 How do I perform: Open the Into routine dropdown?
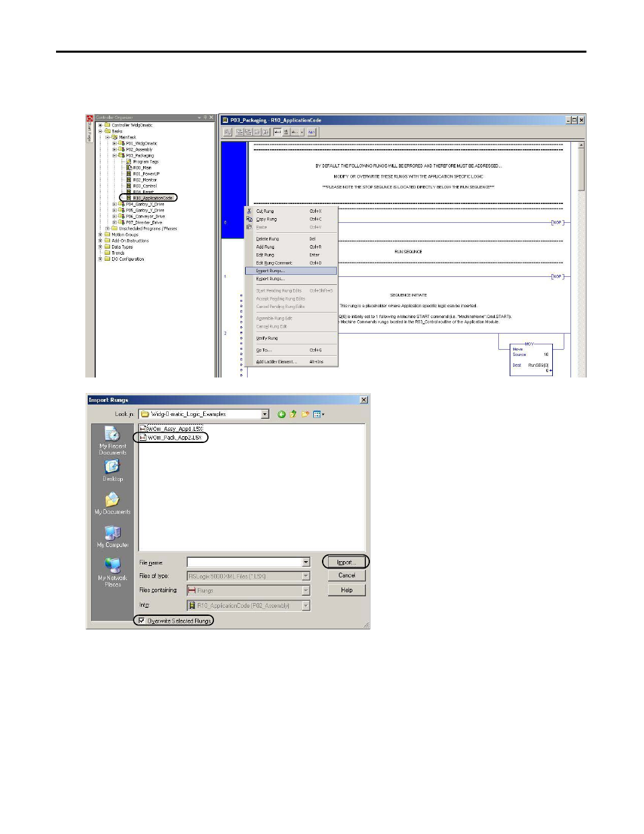point(306,606)
